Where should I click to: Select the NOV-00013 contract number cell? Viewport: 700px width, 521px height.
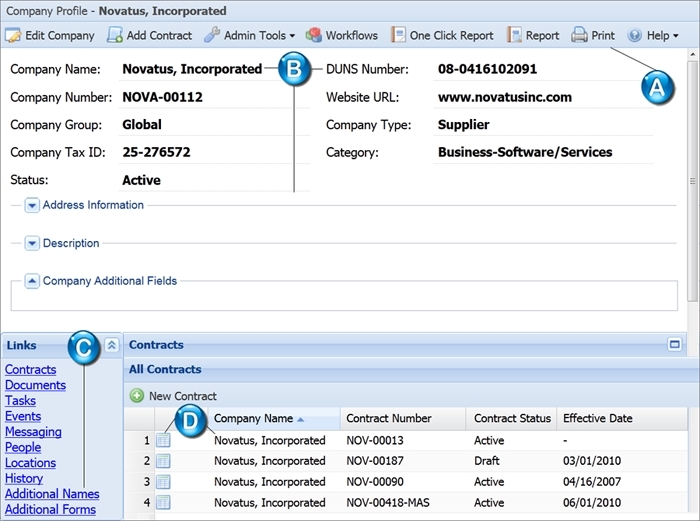point(375,441)
